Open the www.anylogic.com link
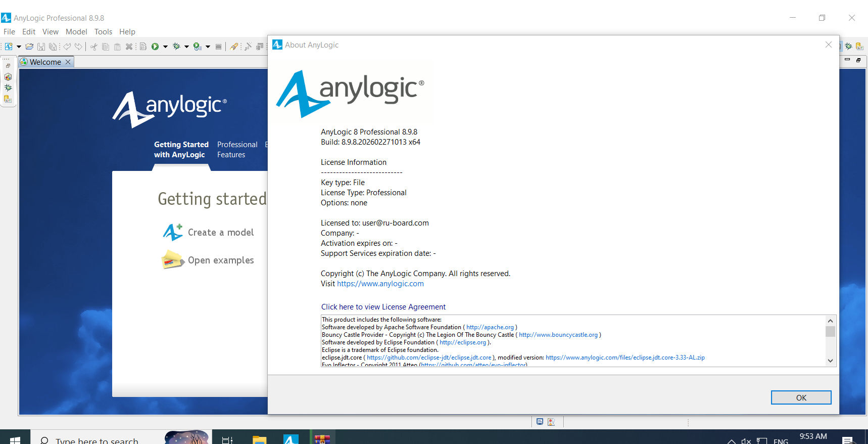 tap(380, 284)
